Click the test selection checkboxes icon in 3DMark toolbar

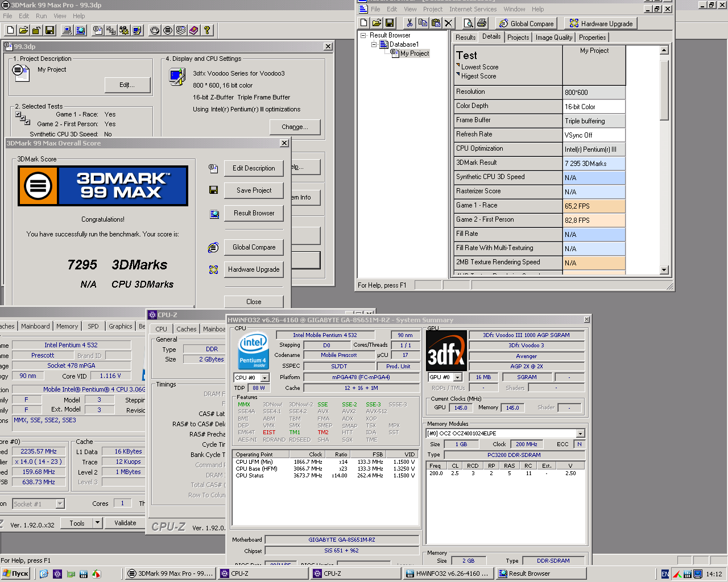click(111, 30)
